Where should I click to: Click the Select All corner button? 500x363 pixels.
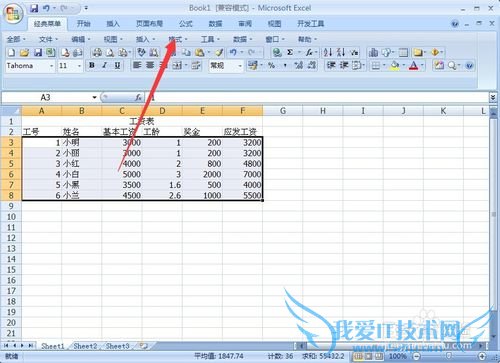(x=11, y=110)
